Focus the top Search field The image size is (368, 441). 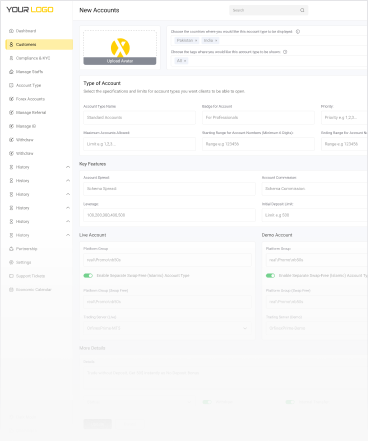[268, 10]
